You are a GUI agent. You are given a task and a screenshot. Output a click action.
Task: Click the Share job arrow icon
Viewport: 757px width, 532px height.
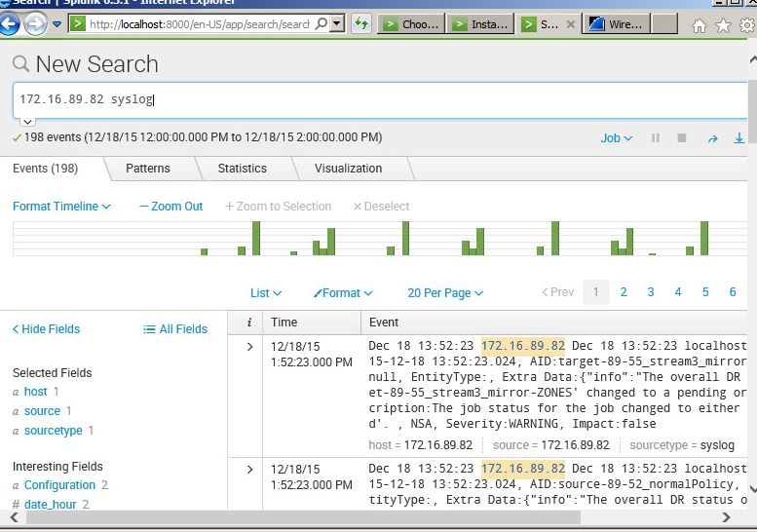point(712,139)
